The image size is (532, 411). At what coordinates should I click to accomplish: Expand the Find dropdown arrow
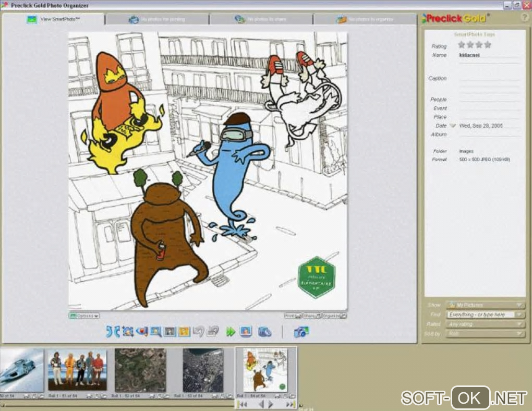[519, 315]
